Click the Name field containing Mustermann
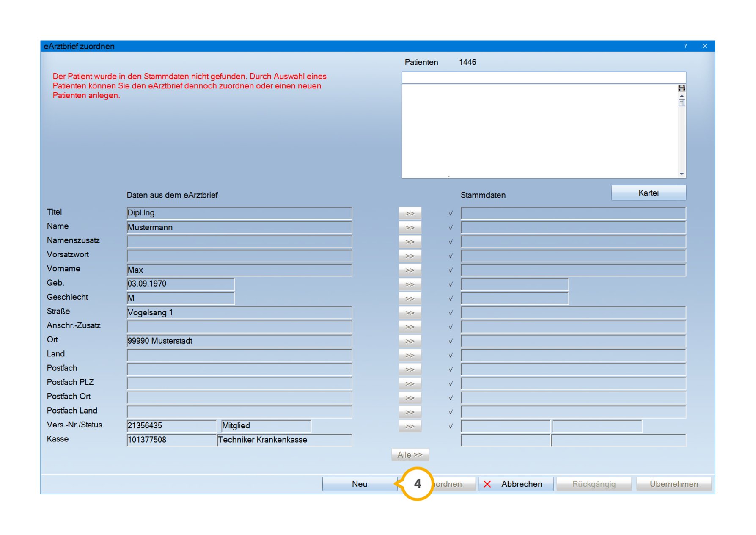The height and width of the screenshot is (535, 756). [239, 228]
